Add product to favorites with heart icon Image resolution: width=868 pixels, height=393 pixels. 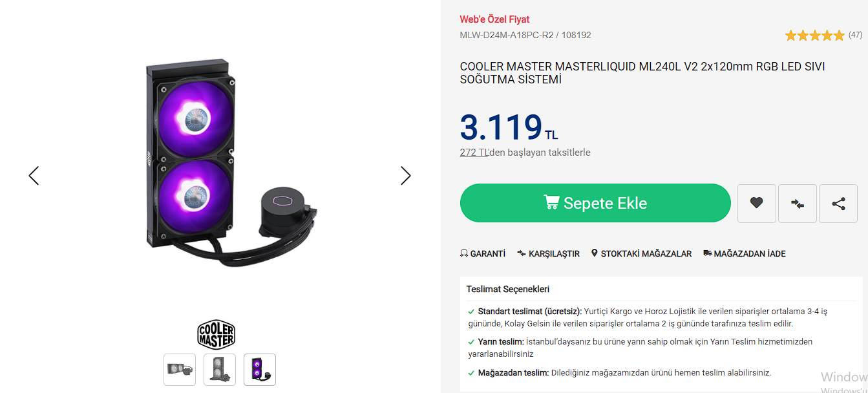pyautogui.click(x=756, y=204)
